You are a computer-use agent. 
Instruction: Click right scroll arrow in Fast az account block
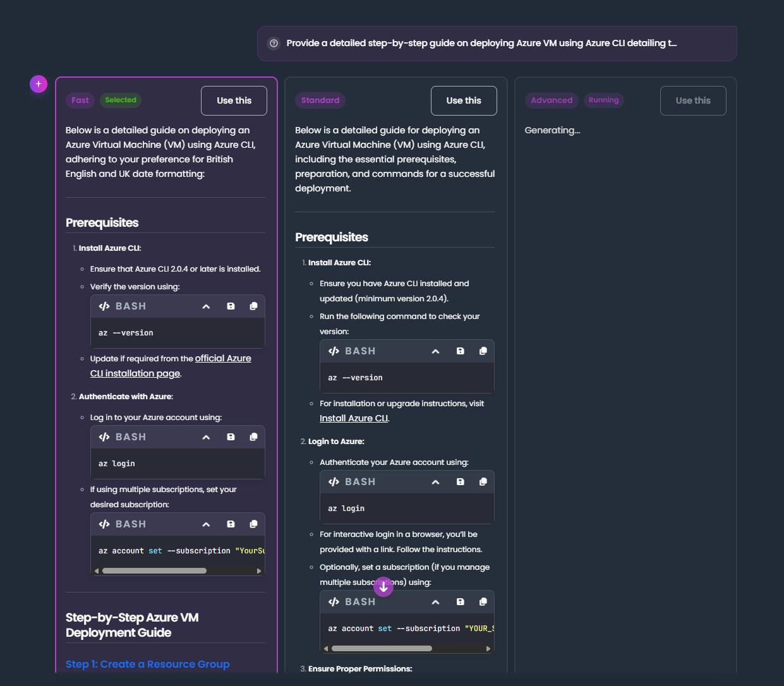[259, 570]
